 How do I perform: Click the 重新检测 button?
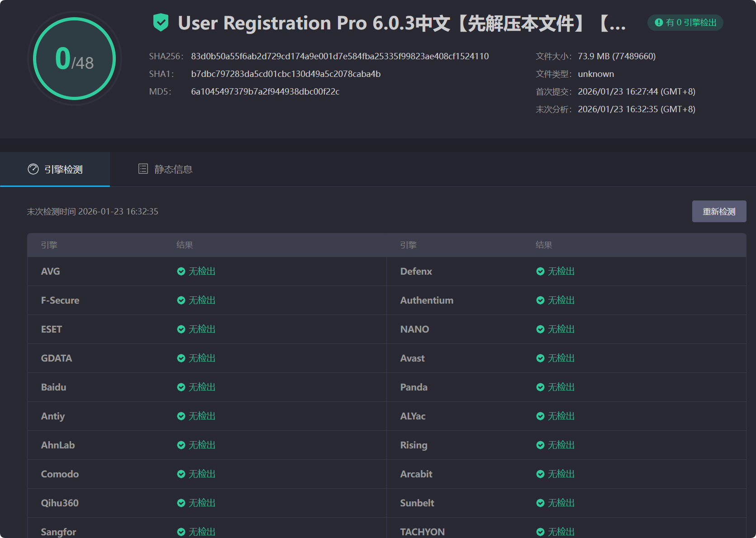(719, 211)
